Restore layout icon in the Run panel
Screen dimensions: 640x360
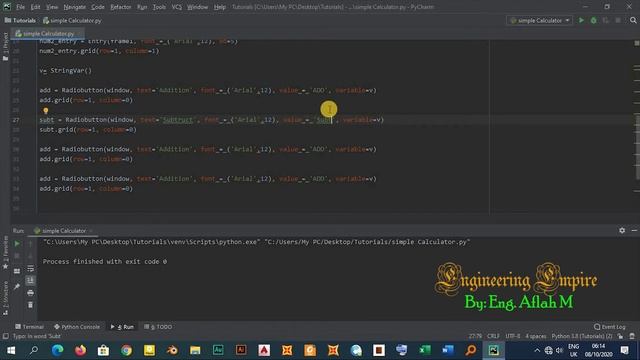[x=17, y=271]
